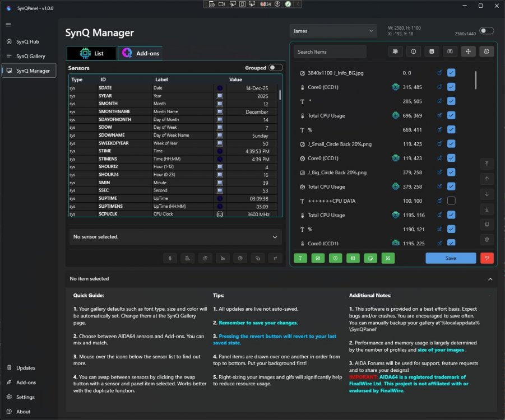The image size is (505, 420).
Task: Open the James profile dropdown
Action: pos(333,31)
